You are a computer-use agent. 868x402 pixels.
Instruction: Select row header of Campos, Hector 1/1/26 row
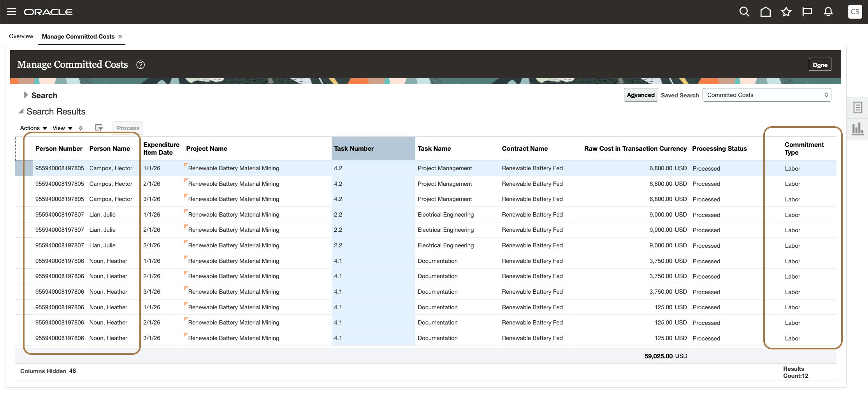point(24,168)
